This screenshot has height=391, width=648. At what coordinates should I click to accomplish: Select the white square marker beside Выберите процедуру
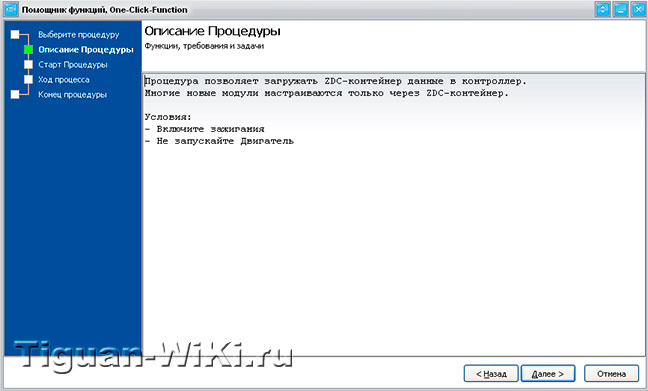coord(15,34)
